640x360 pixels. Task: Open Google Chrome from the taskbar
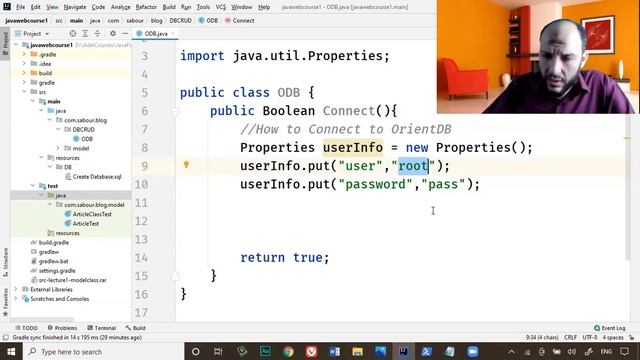[x=288, y=351]
